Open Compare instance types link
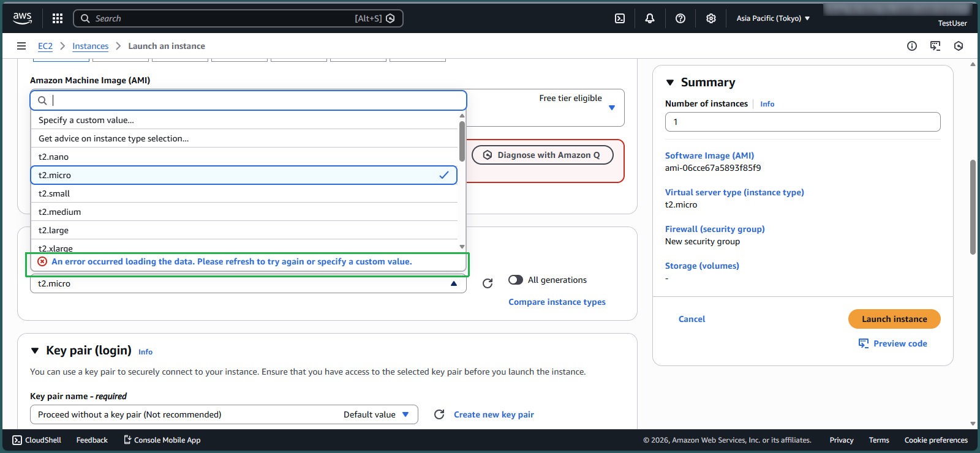The image size is (980, 453). click(x=557, y=302)
